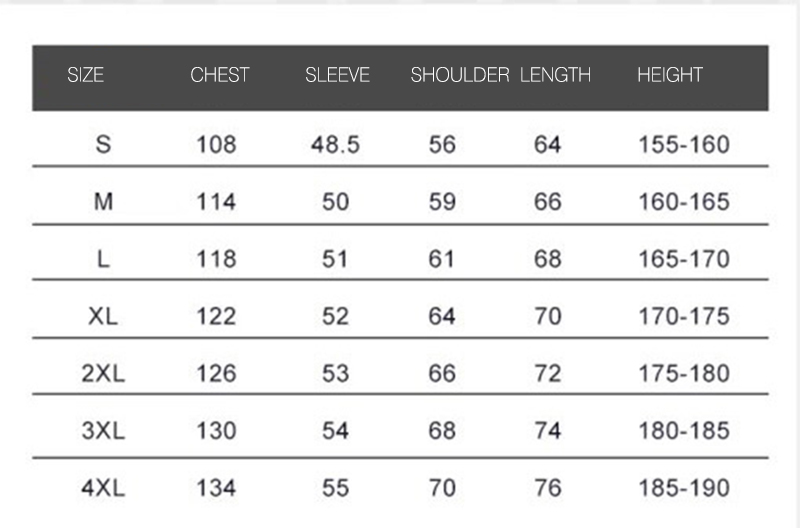Click the 48.5 sleeve value
The image size is (800, 528).
coord(335,144)
